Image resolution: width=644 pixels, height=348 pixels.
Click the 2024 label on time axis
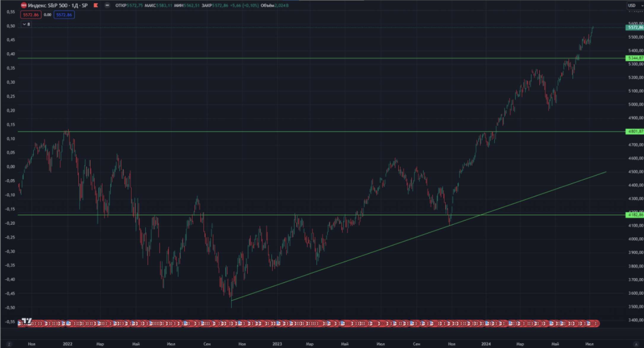coord(486,344)
